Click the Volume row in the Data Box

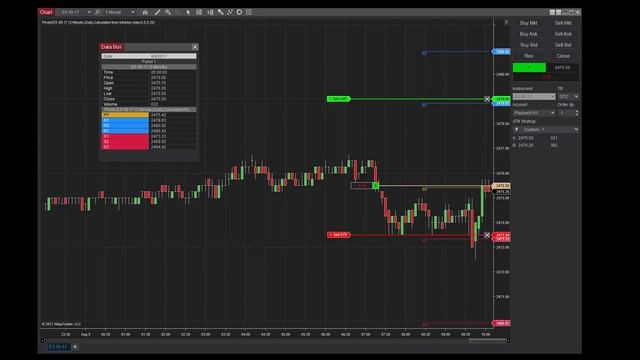click(149, 104)
